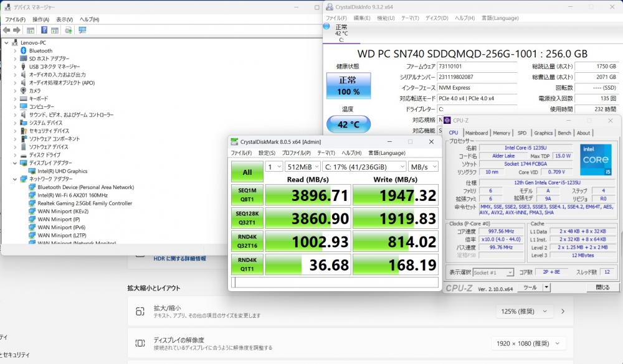Open the 操作(A) menu in Device Manager
The width and height of the screenshot is (623, 364).
(41, 19)
